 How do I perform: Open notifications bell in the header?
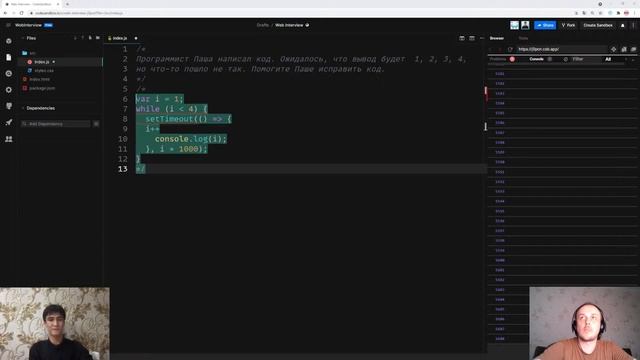622,25
